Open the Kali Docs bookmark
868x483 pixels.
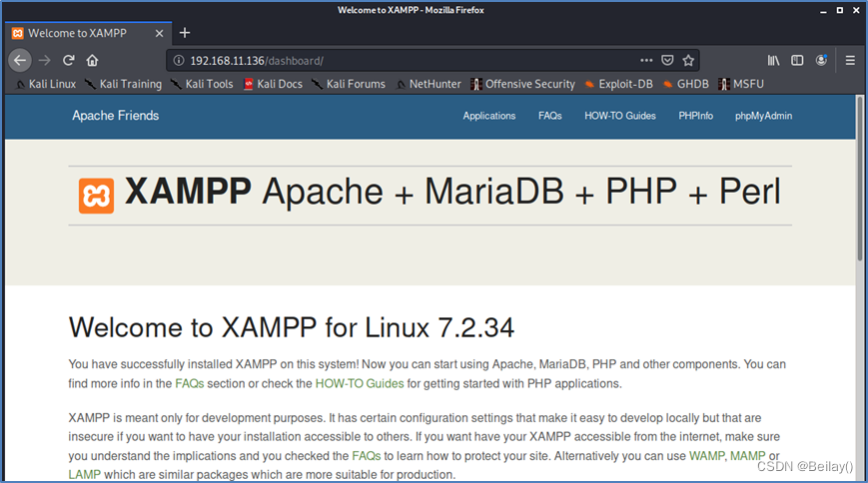click(274, 84)
